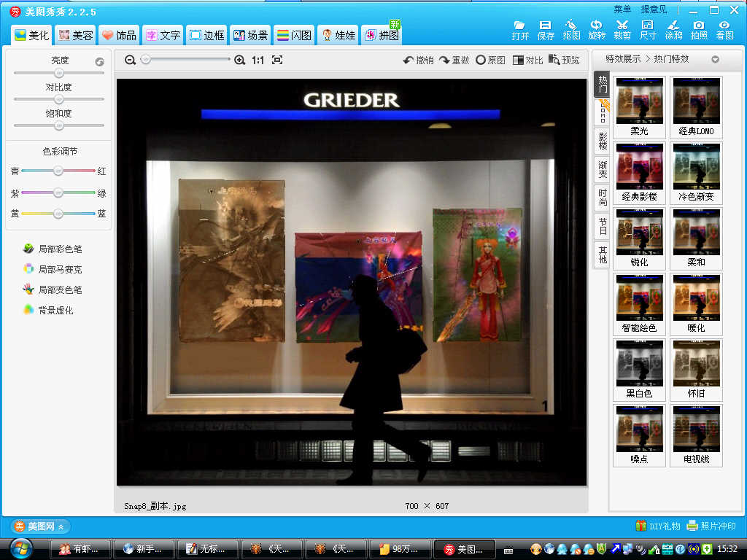
Task: Apply the 经典影楼 effect thumbnail
Action: pos(639,173)
